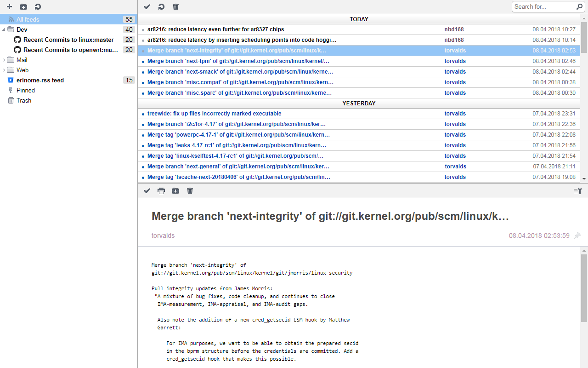This screenshot has width=588, height=368.
Task: Click the new folder icon in sidebar toolbar
Action: tap(23, 6)
